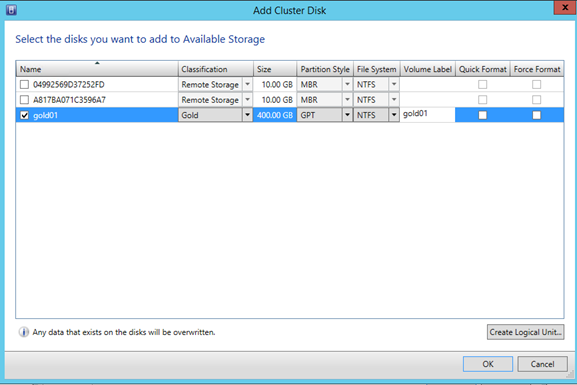
Task: Click the Cancel button
Action: click(x=542, y=364)
